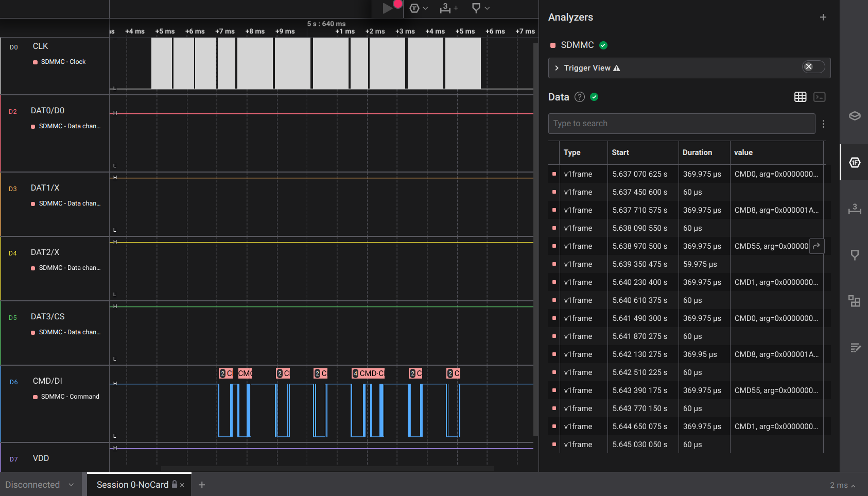The height and width of the screenshot is (496, 868).
Task: Switch the Data panel to terminal view
Action: click(x=820, y=97)
